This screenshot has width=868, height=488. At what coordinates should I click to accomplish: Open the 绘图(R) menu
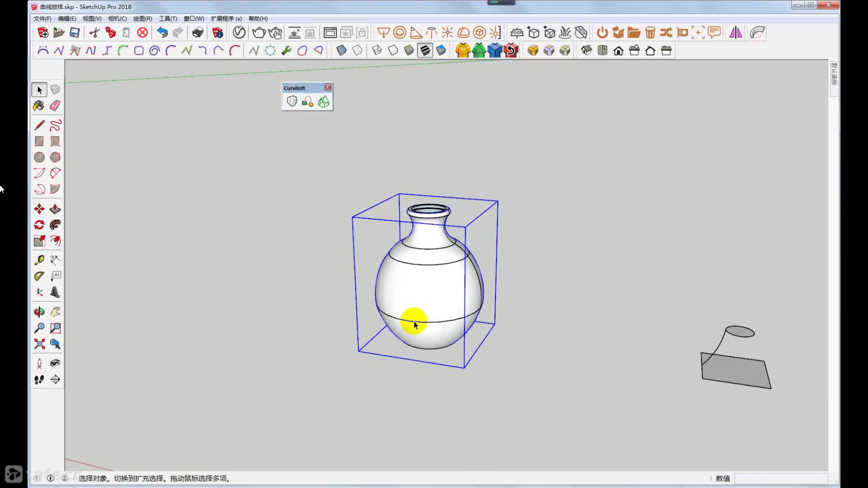coord(142,19)
